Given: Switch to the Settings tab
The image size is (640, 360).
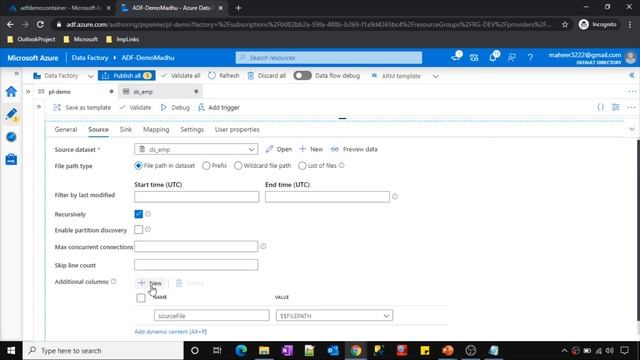Looking at the screenshot, I should click(192, 129).
